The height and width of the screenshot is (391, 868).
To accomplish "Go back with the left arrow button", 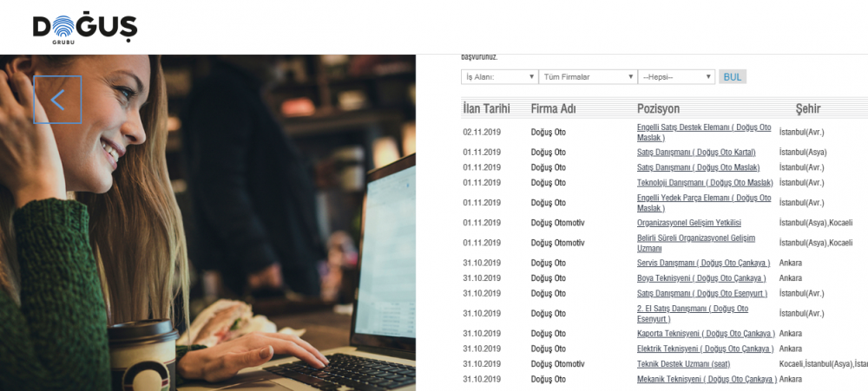I will tap(57, 100).
